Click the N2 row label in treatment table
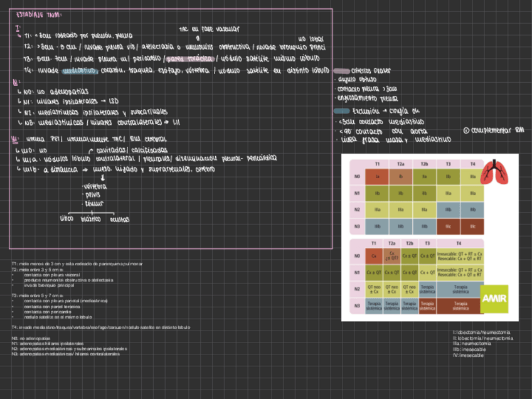Screen dimensions: 532x399 coord(356,289)
